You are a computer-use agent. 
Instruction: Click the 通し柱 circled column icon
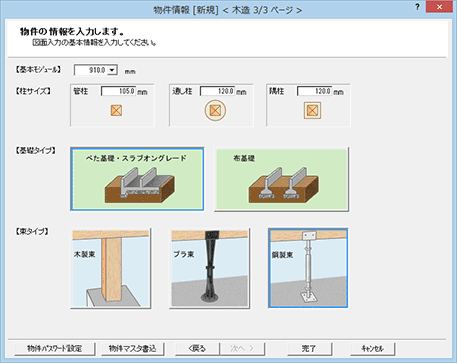pyautogui.click(x=215, y=110)
